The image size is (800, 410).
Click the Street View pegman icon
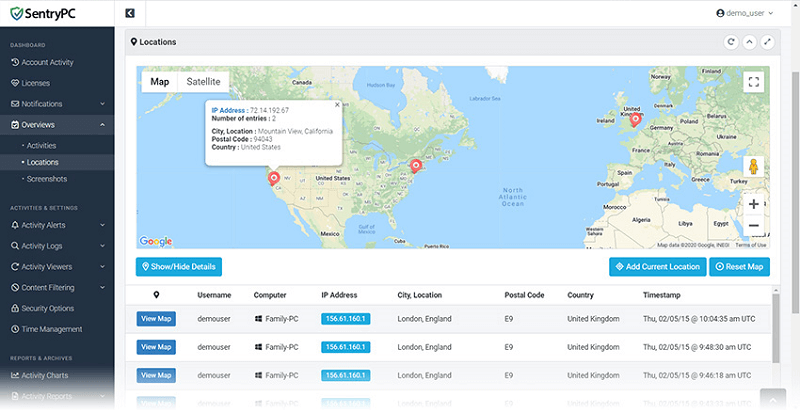(x=754, y=166)
